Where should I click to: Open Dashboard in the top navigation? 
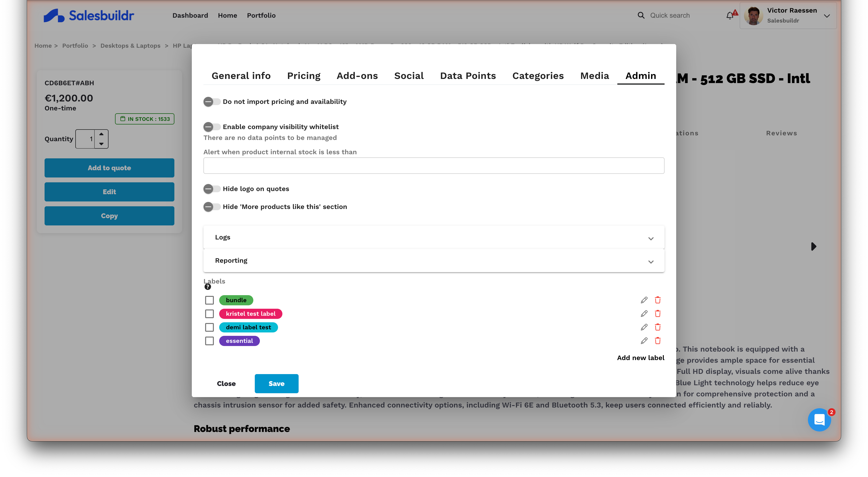click(190, 15)
